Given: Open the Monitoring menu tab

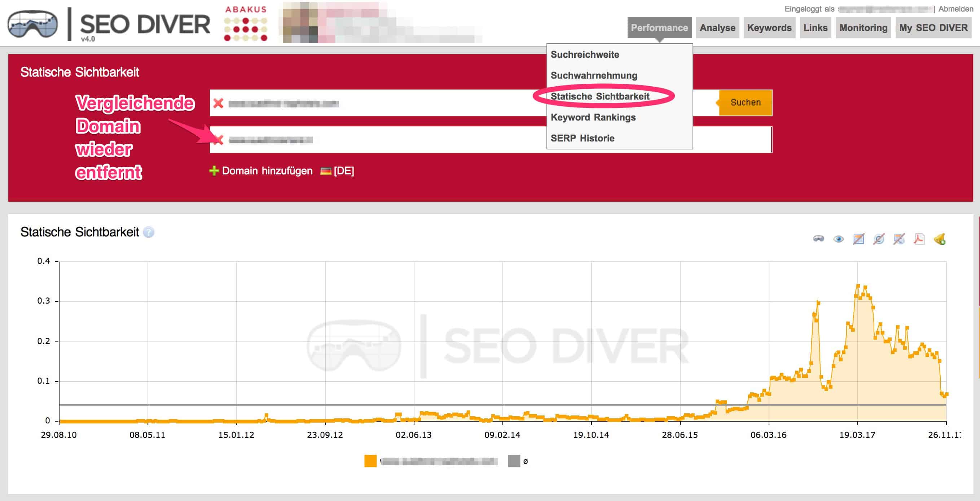Looking at the screenshot, I should point(863,28).
